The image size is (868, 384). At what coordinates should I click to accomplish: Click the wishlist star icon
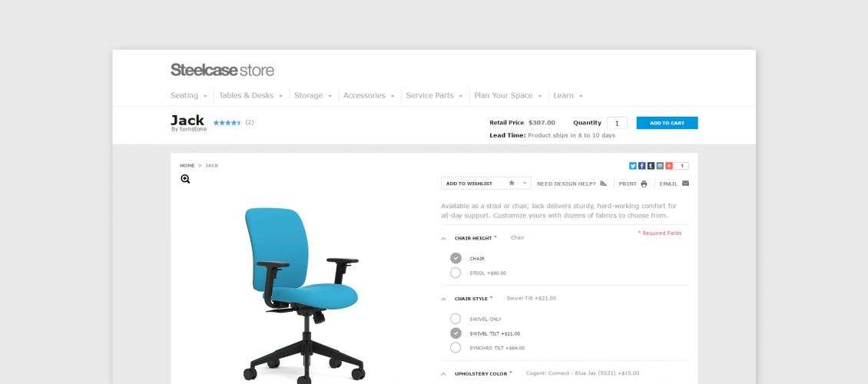click(x=512, y=183)
